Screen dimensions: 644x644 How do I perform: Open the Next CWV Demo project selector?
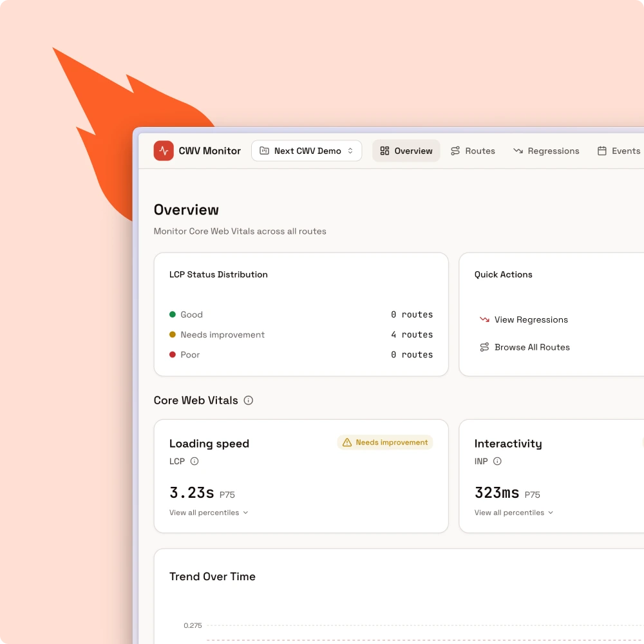[307, 151]
